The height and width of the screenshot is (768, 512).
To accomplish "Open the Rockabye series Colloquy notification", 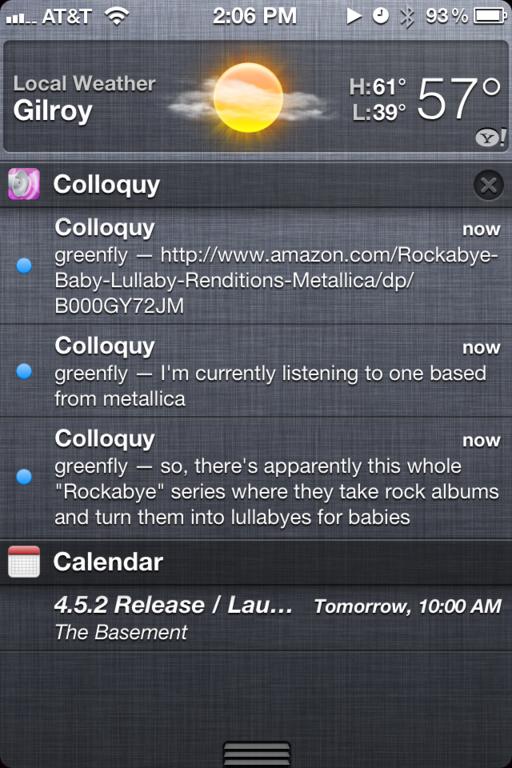I will 256,479.
